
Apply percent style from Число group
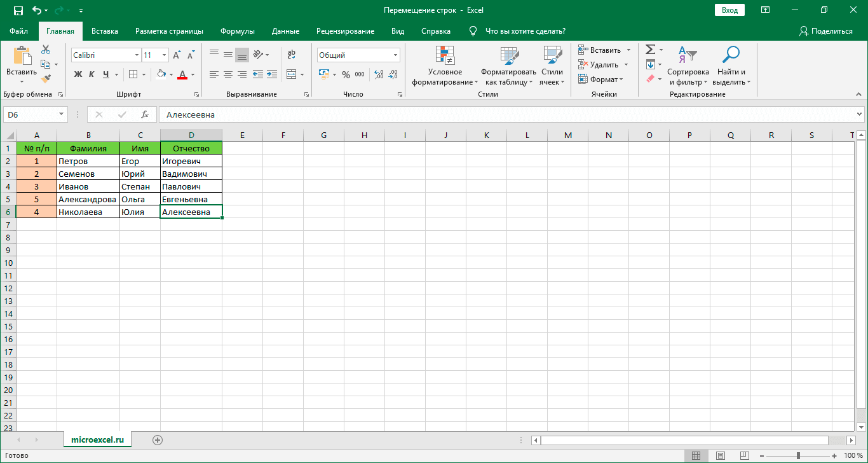[346, 74]
